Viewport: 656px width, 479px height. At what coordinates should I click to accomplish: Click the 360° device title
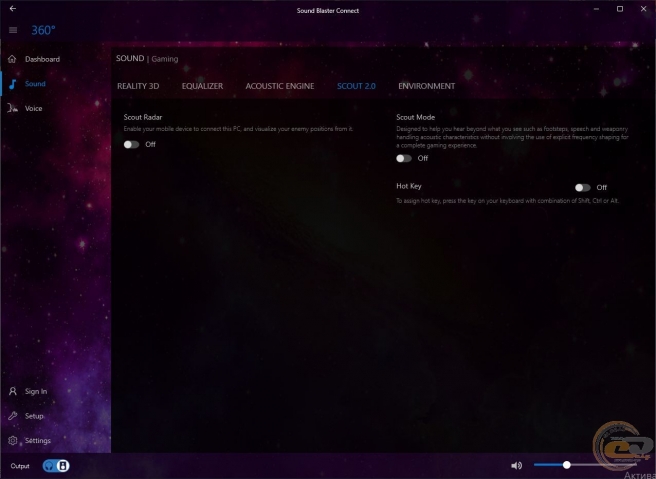(43, 30)
